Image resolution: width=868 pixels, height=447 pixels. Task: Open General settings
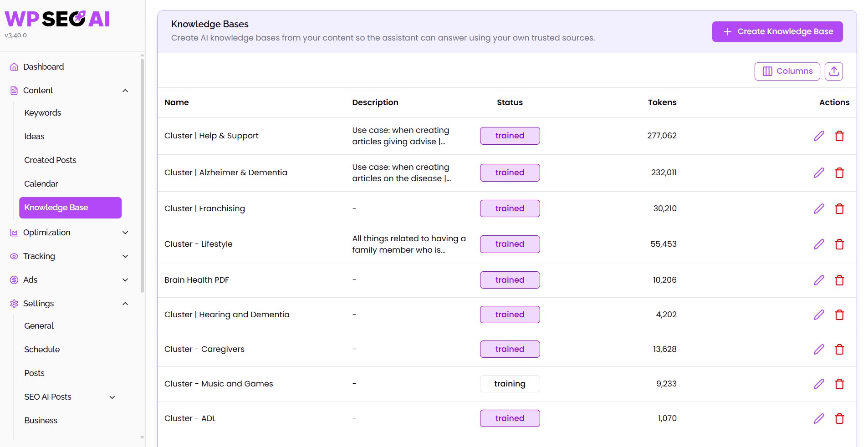[x=39, y=326]
